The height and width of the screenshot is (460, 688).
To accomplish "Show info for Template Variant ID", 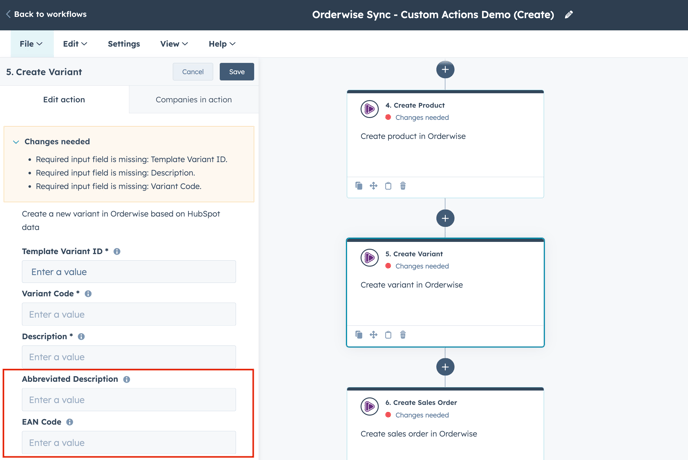I will (117, 252).
